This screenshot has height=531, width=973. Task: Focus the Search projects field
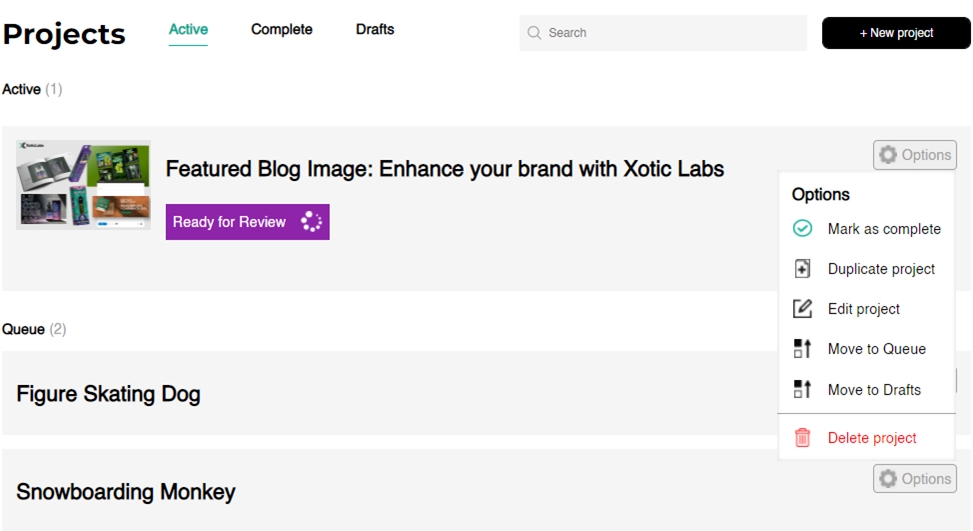pyautogui.click(x=663, y=33)
